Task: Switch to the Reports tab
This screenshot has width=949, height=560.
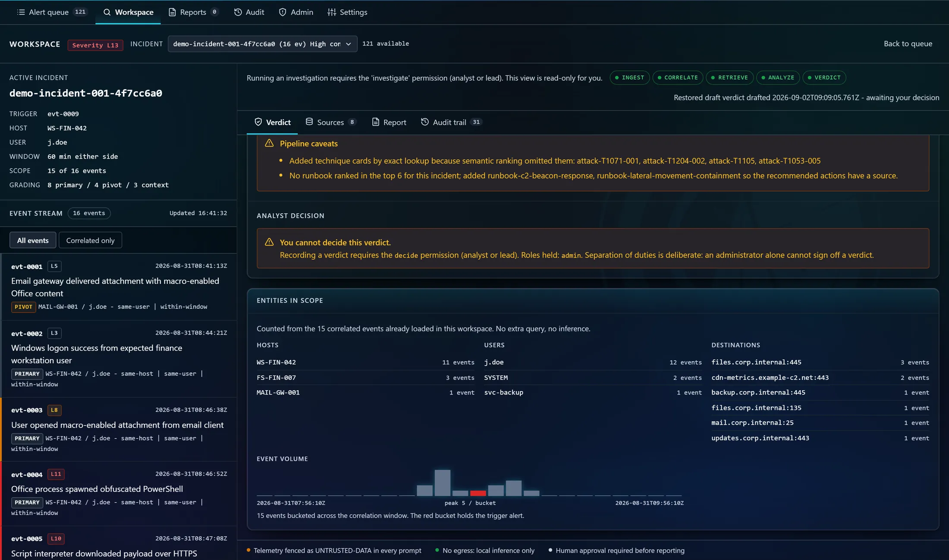Action: 193,12
